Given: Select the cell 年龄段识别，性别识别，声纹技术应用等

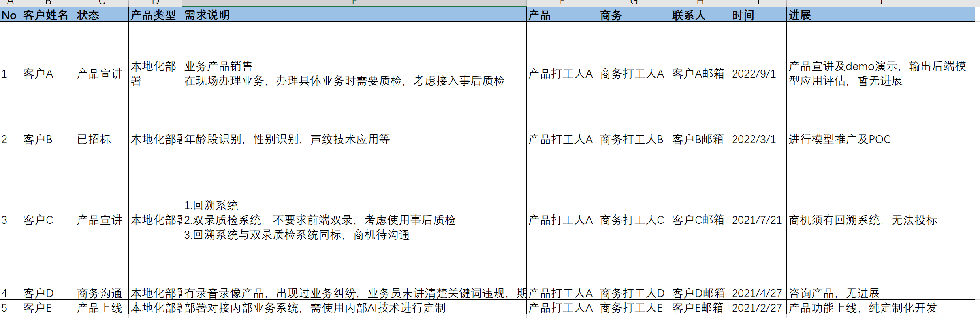Looking at the screenshot, I should click(354, 139).
